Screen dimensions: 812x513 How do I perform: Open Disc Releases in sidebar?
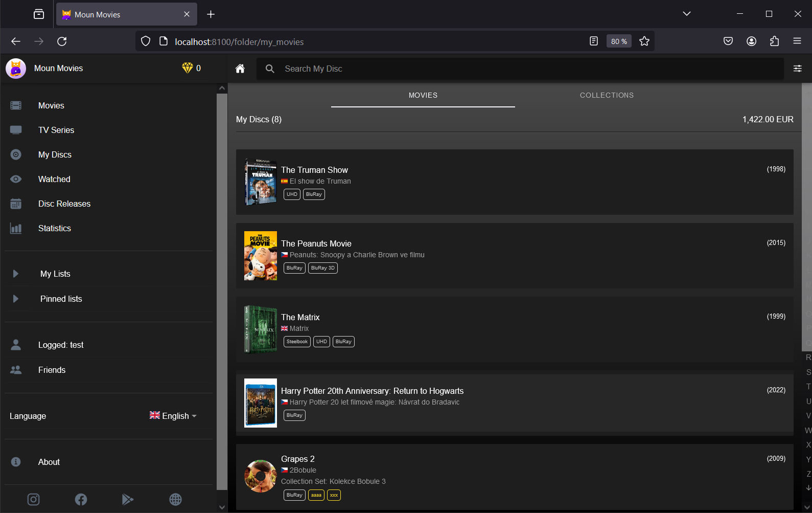64,204
